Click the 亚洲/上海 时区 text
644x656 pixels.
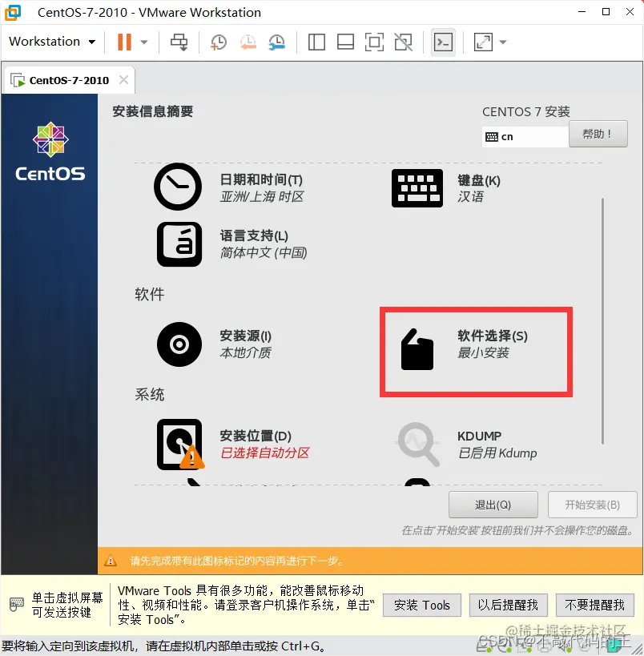(x=262, y=196)
